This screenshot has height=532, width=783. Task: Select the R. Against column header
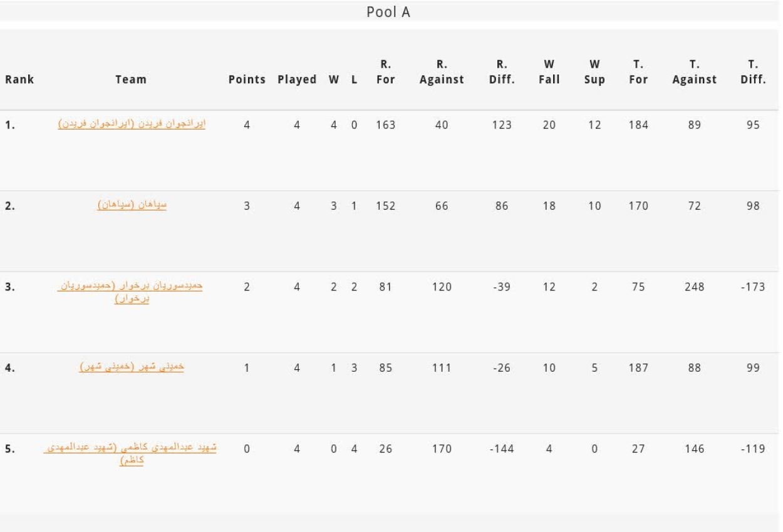[442, 72]
